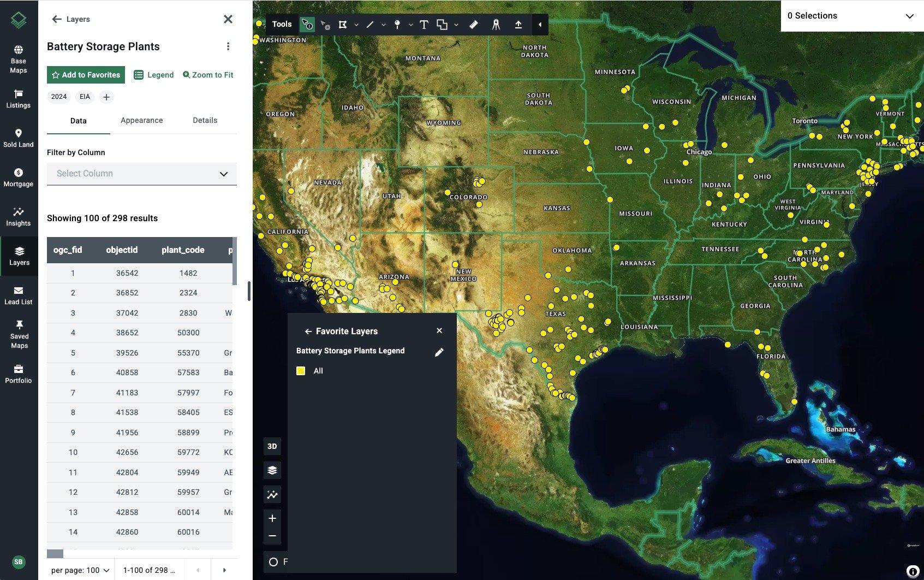The image size is (924, 580).
Task: Click the table vertical scrollbar thumb
Action: [x=235, y=261]
